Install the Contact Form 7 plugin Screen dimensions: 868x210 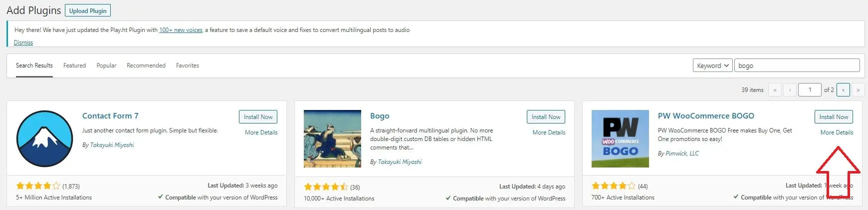click(x=258, y=117)
